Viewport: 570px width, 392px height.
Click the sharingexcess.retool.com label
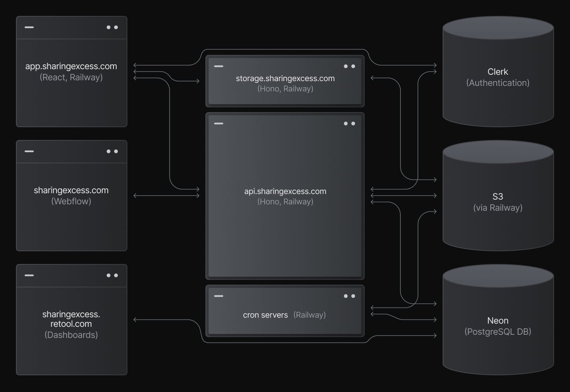pyautogui.click(x=71, y=319)
